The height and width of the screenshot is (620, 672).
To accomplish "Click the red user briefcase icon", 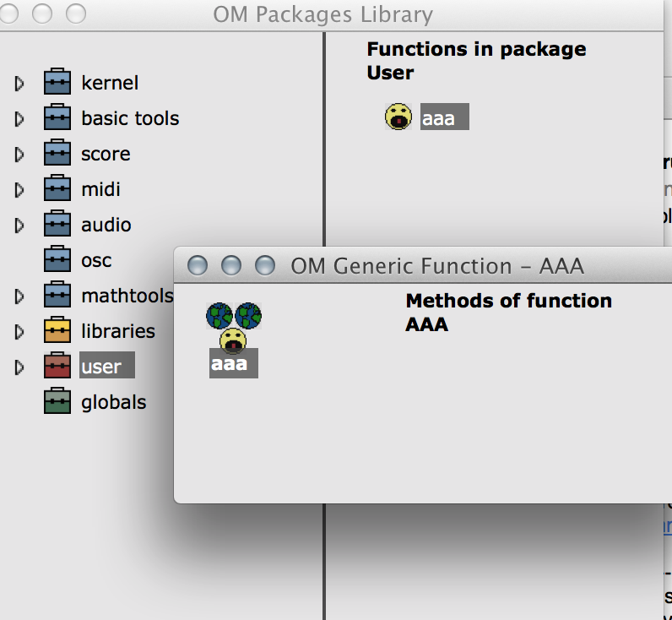I will 57,366.
